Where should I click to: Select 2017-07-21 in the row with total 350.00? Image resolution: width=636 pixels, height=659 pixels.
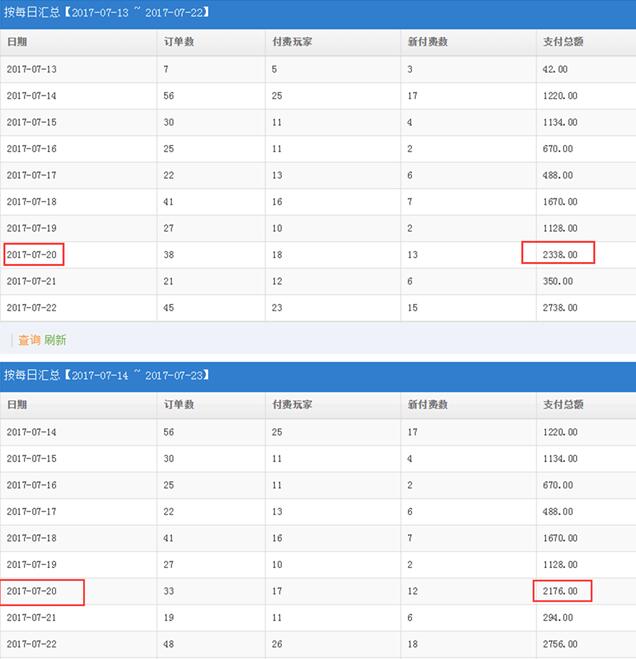click(32, 281)
